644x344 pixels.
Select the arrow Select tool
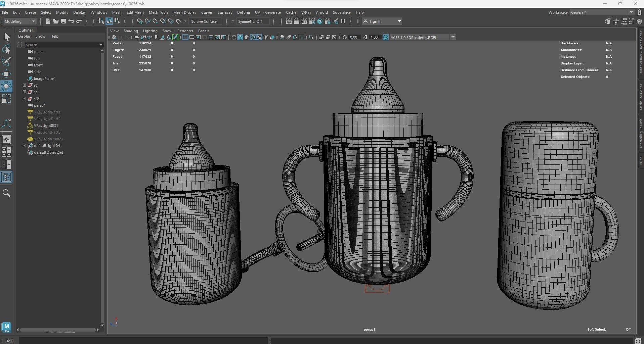[6, 37]
